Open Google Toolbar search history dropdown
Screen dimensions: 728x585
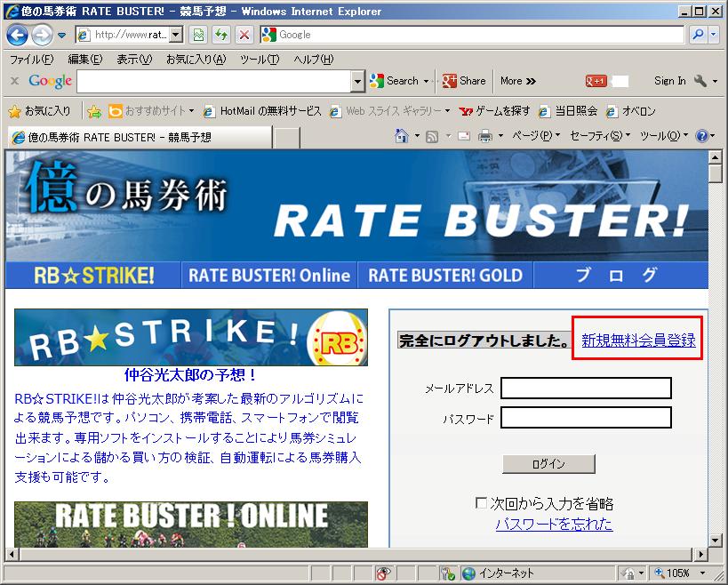[x=357, y=82]
